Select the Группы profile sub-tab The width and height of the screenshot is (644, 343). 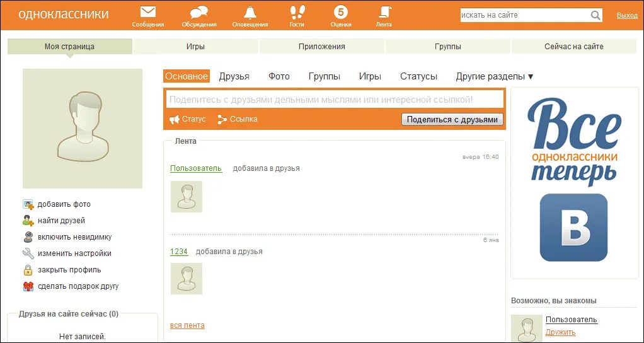click(x=324, y=76)
